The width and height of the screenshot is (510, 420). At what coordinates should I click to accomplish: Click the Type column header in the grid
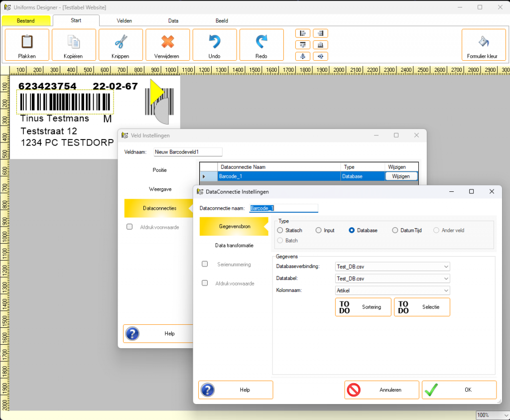[x=363, y=167]
